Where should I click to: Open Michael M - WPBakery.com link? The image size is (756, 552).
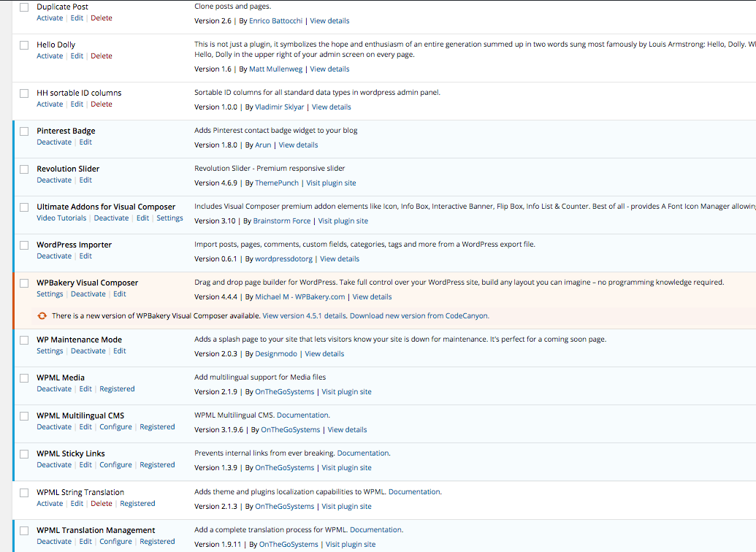pos(300,297)
